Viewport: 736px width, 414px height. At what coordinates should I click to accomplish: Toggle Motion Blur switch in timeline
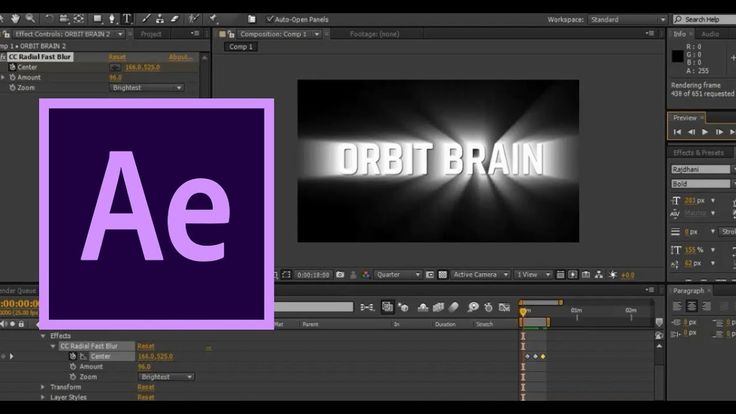coord(453,307)
